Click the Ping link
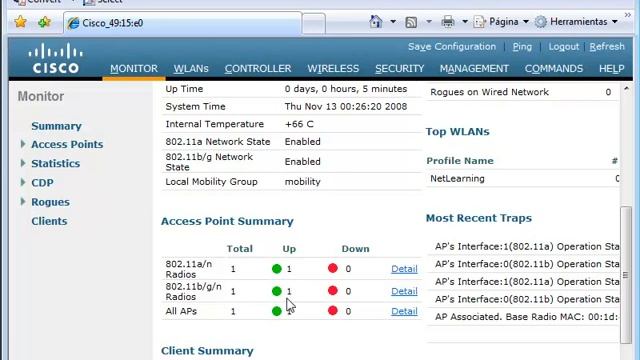The image size is (640, 360). click(522, 47)
